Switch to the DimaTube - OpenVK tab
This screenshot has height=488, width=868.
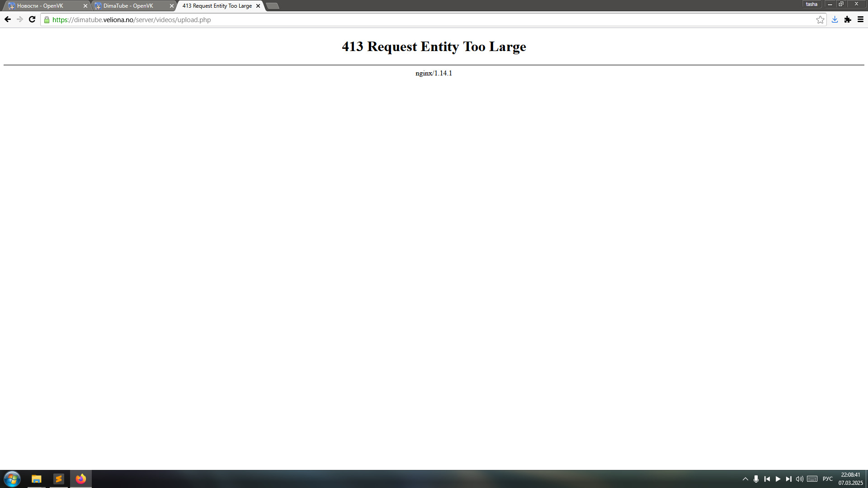[129, 6]
